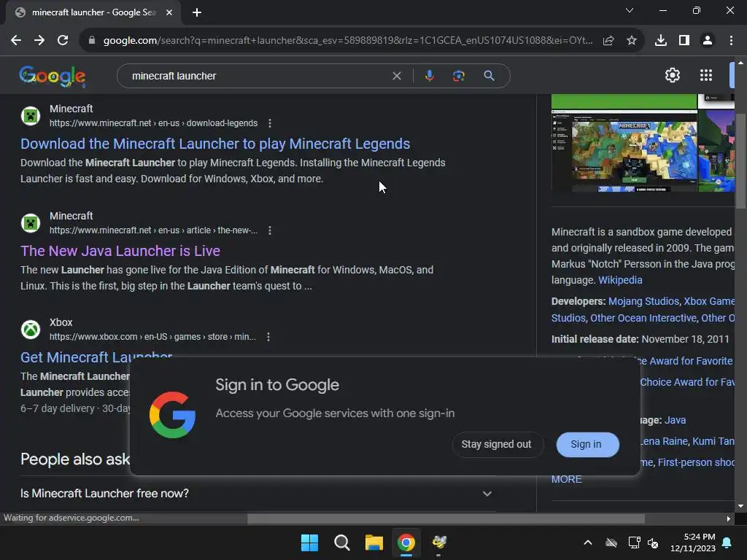Image resolution: width=747 pixels, height=560 pixels.
Task: Open File Explorer from the taskbar
Action: coord(374,542)
